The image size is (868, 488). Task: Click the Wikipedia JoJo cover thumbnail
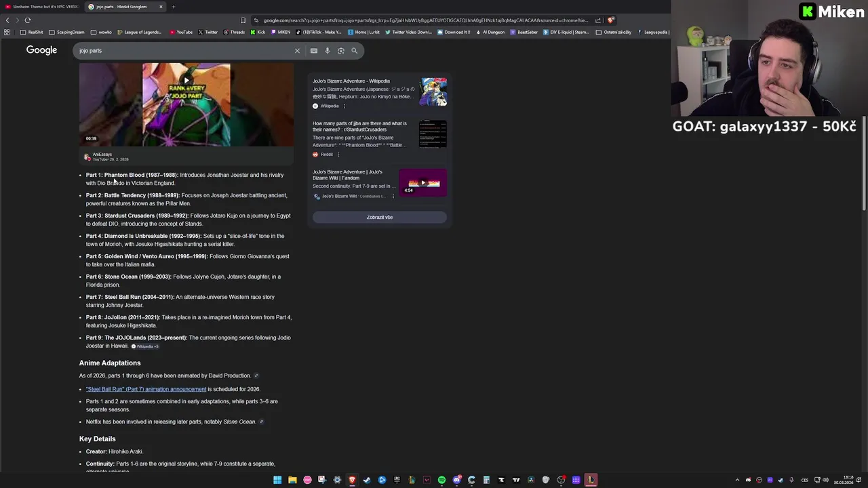click(433, 92)
